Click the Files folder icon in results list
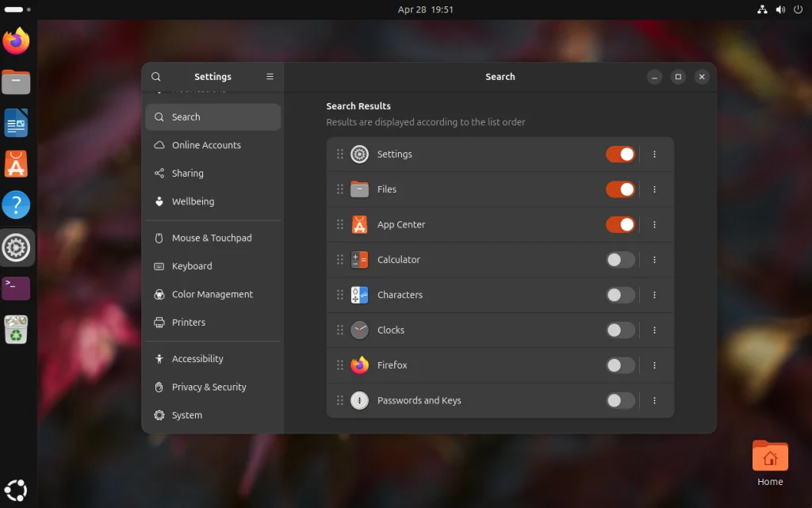The image size is (812, 508). point(359,189)
